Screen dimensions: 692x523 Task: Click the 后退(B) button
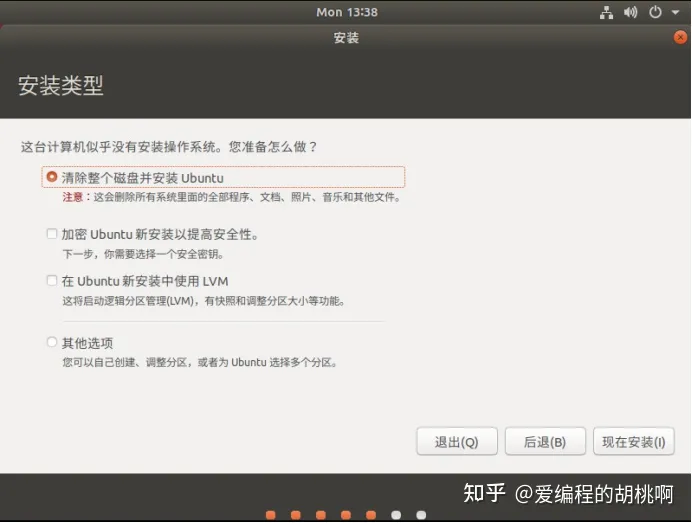click(x=545, y=441)
